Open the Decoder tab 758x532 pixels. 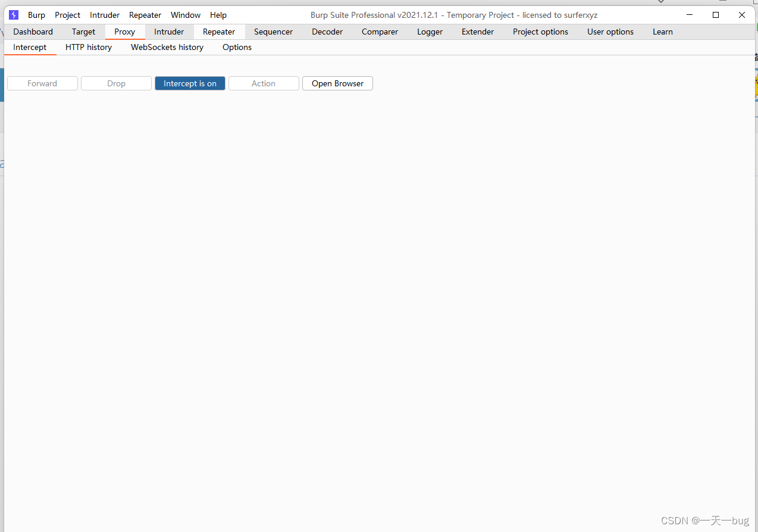(327, 32)
